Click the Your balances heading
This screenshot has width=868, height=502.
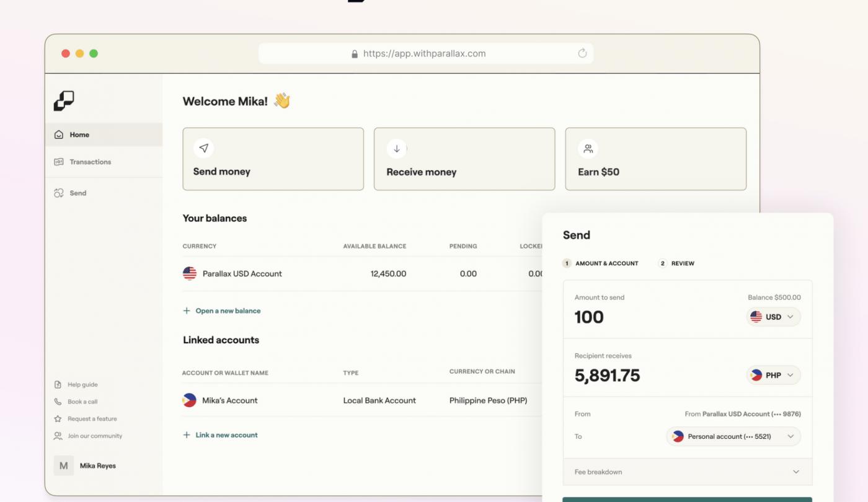point(215,218)
